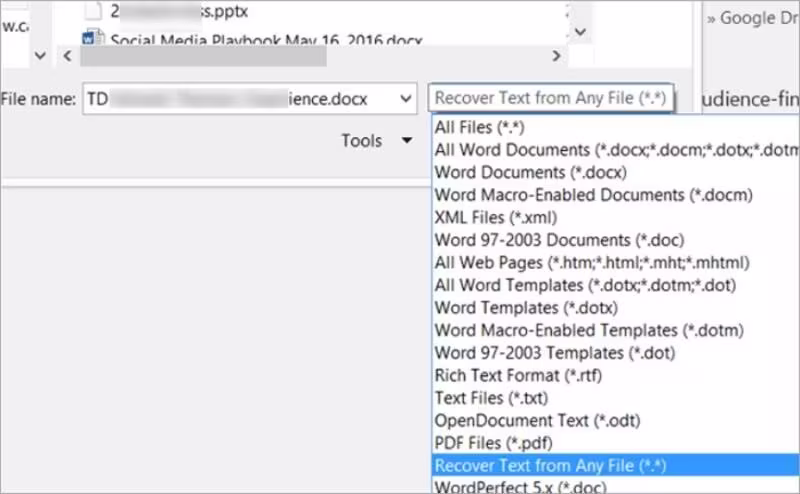Select Text Files (*.txt) filter
The width and height of the screenshot is (800, 494).
tap(615, 398)
